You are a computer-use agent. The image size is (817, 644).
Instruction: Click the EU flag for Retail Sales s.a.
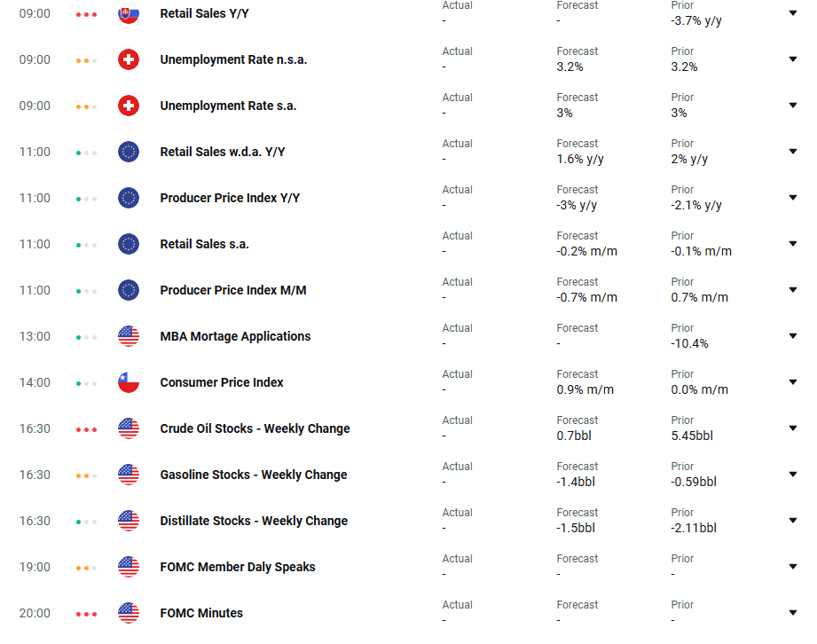(x=129, y=244)
